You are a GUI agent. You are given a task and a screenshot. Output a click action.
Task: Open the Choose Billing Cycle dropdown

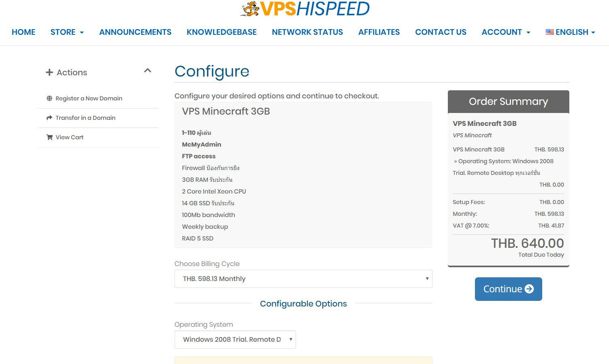point(303,279)
